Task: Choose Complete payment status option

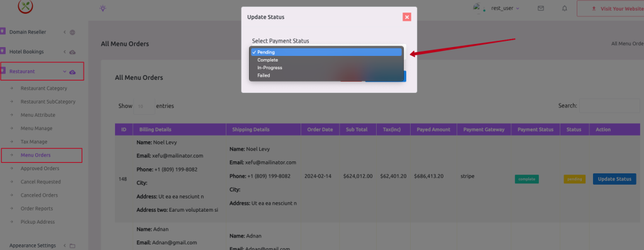Action: 326,60
